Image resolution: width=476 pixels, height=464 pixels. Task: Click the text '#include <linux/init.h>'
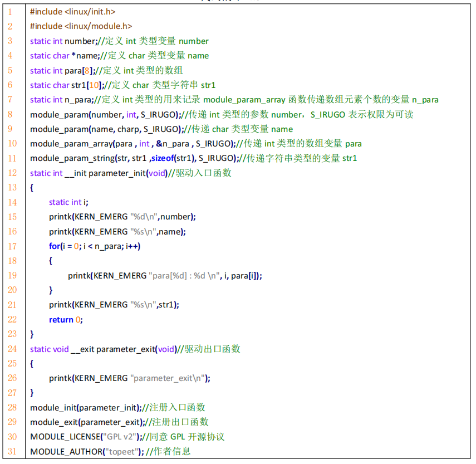[72, 12]
